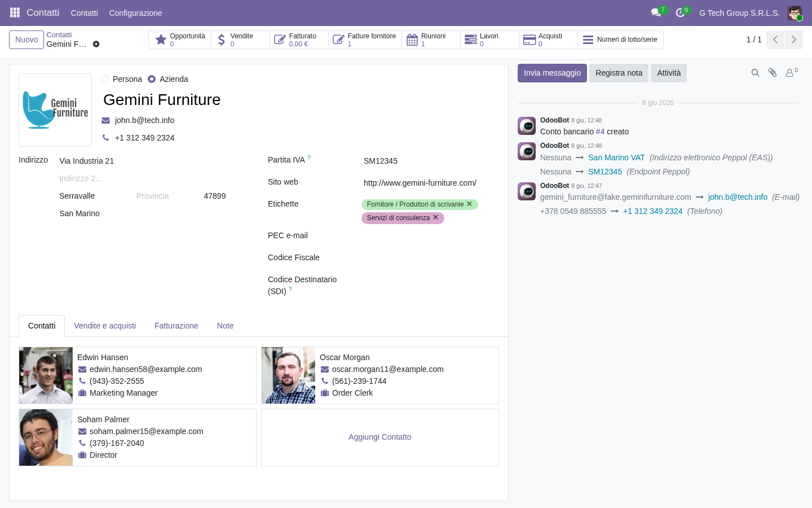The height and width of the screenshot is (508, 812).
Task: Click the Gemini Furniture logo image
Action: (55, 110)
